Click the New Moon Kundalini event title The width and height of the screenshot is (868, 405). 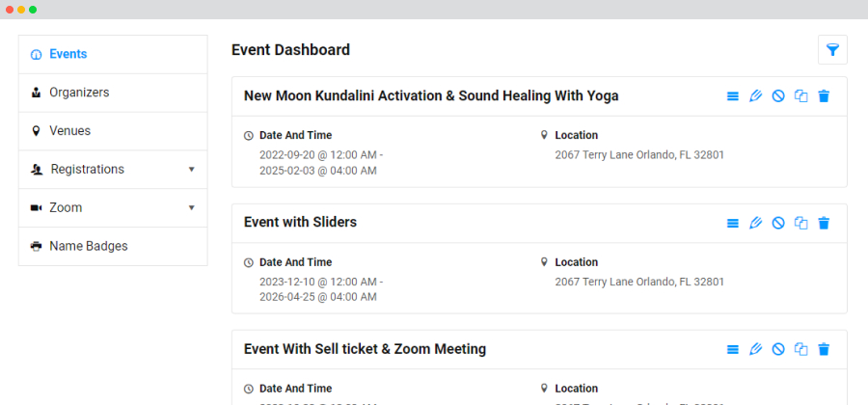pyautogui.click(x=431, y=96)
